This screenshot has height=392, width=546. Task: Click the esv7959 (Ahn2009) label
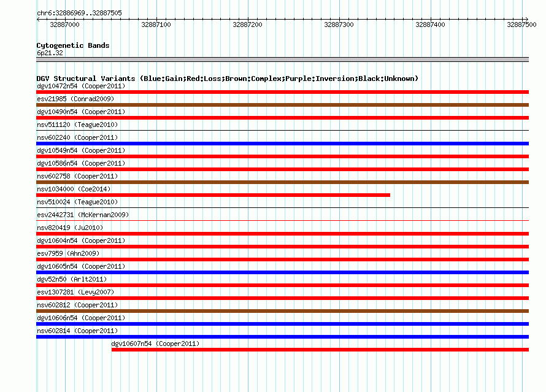68,253
